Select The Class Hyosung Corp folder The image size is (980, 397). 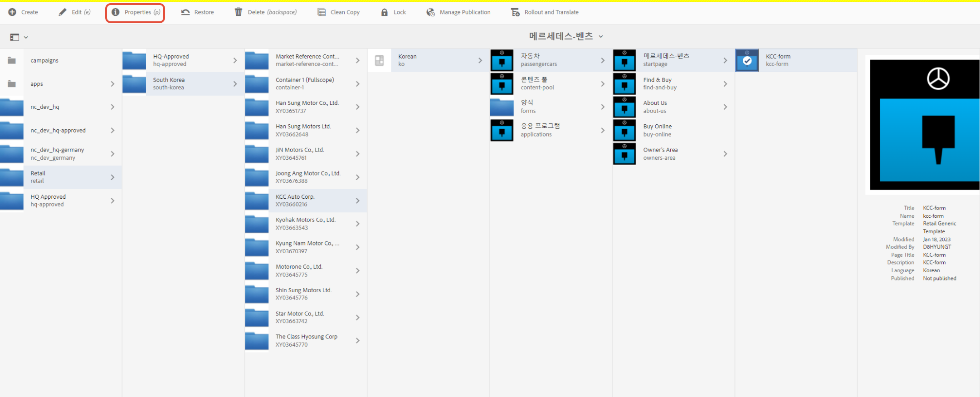[306, 341]
